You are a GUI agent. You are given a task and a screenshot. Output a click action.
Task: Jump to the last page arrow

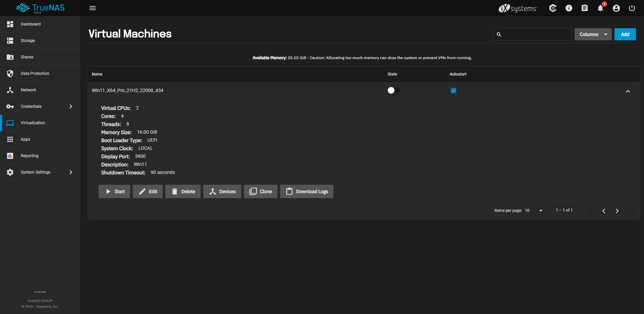tap(631, 211)
